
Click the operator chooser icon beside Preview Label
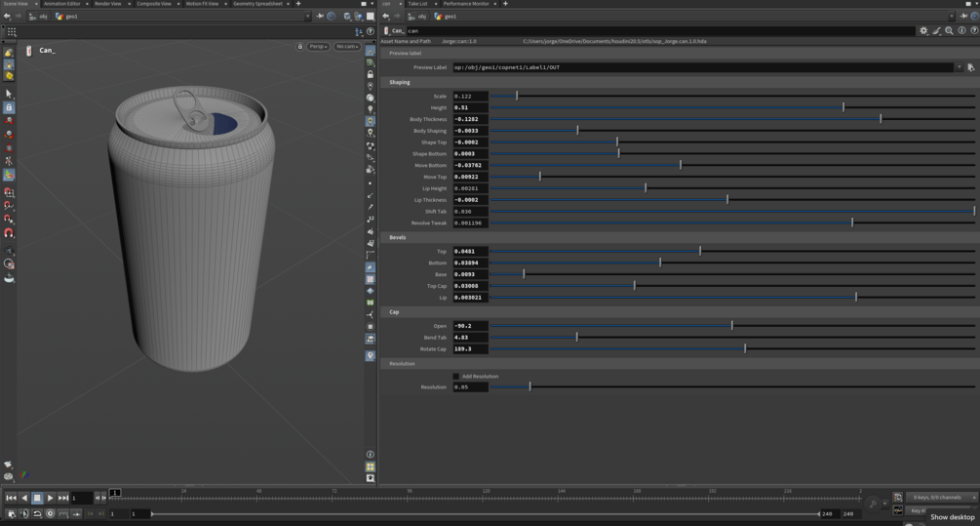pos(970,67)
